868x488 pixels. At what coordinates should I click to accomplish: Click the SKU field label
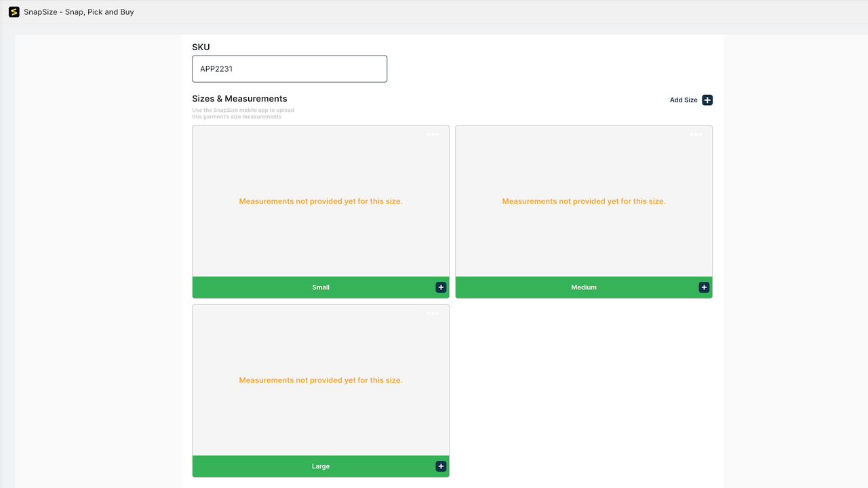[201, 47]
